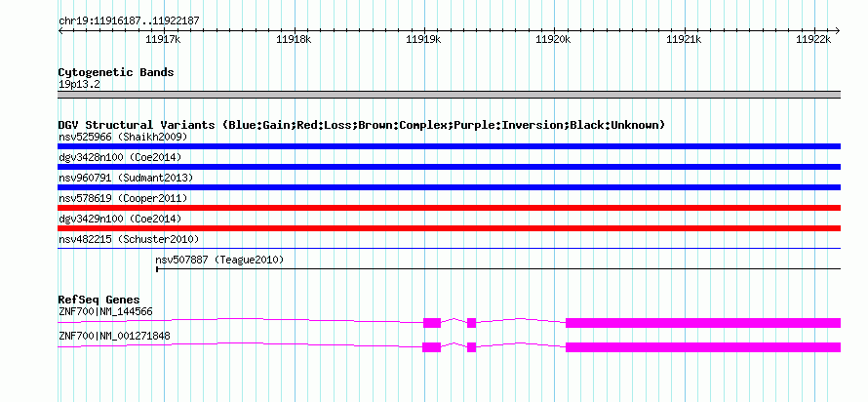
Task: Select the dgv3428n100 (Coe2014) label
Action: pos(120,157)
